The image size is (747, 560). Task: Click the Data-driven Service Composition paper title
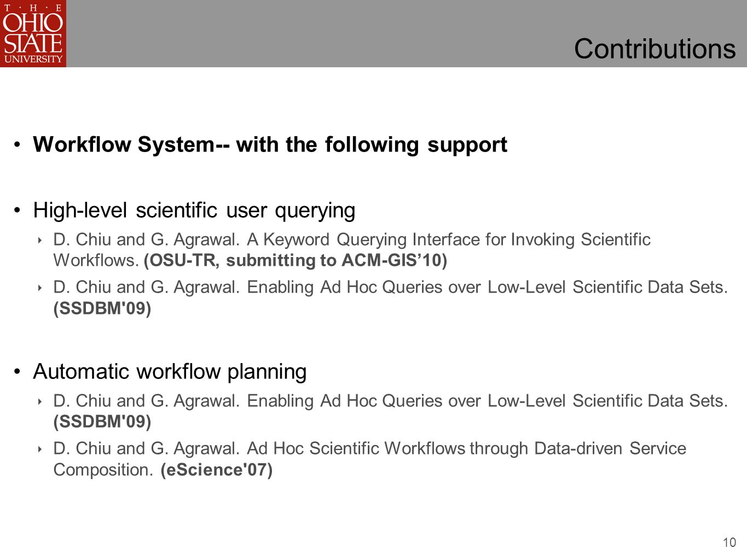click(370, 459)
